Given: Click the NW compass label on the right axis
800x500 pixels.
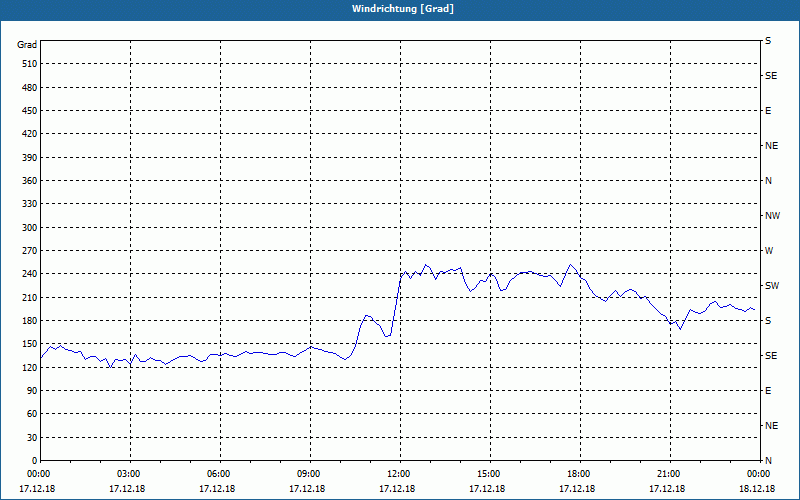Looking at the screenshot, I should pos(772,216).
